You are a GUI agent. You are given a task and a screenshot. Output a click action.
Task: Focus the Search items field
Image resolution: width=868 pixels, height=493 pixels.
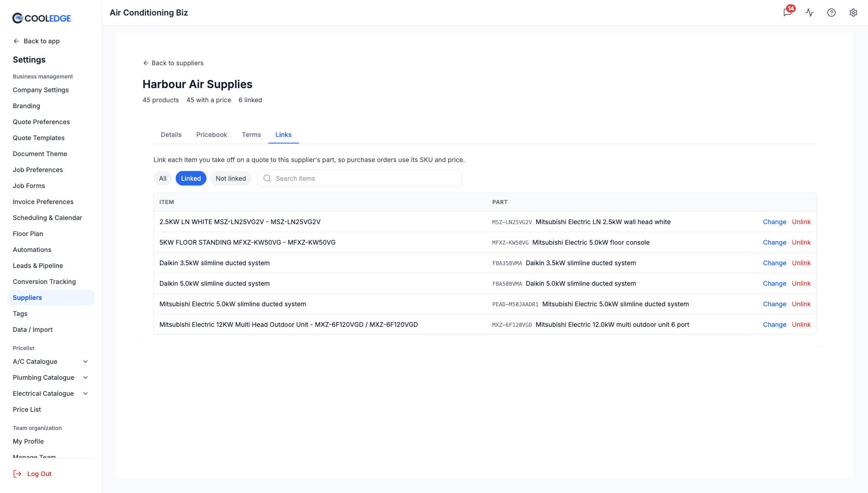[360, 178]
